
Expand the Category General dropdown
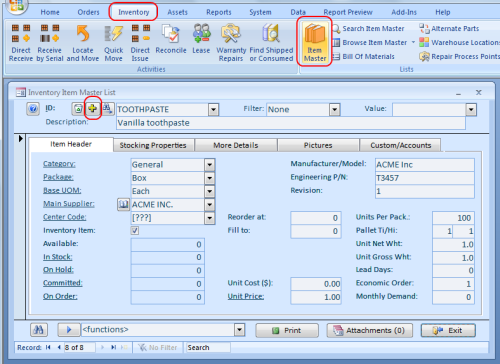209,165
